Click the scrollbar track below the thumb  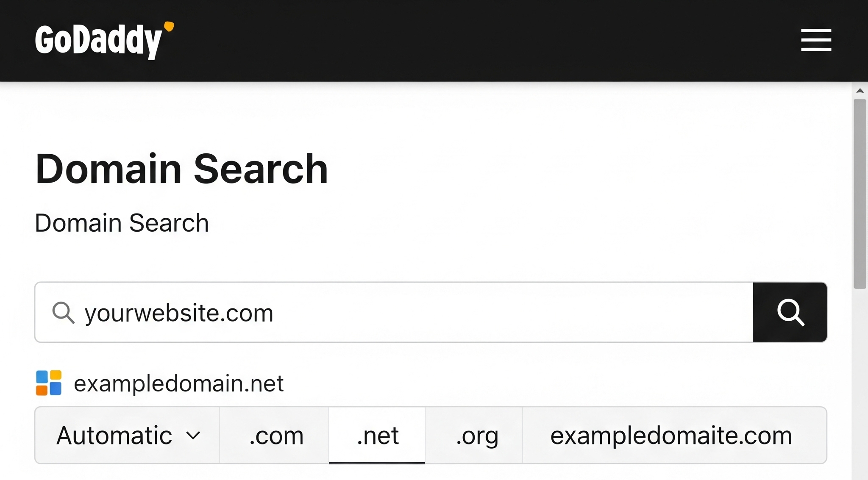[x=860, y=383]
